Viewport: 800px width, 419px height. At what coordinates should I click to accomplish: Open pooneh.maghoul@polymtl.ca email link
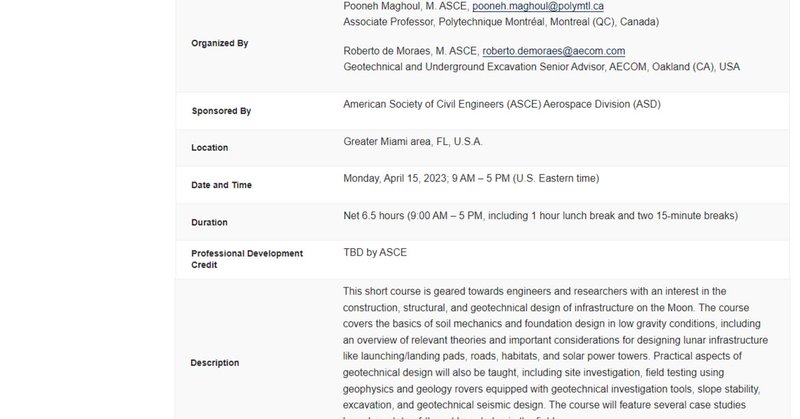(538, 6)
